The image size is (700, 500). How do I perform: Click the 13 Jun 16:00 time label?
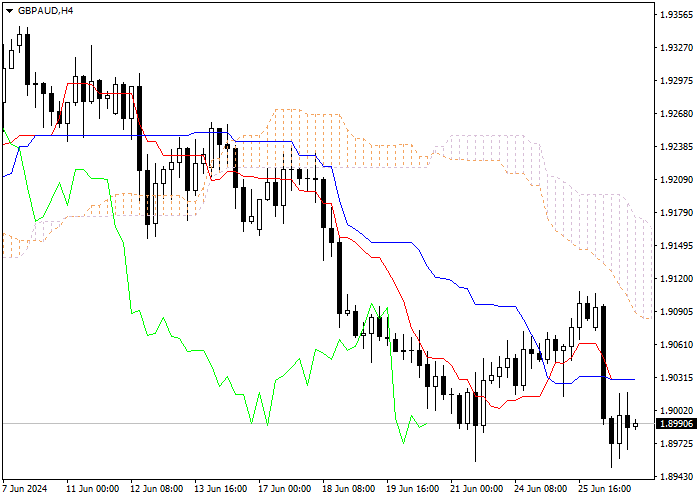[x=221, y=489]
